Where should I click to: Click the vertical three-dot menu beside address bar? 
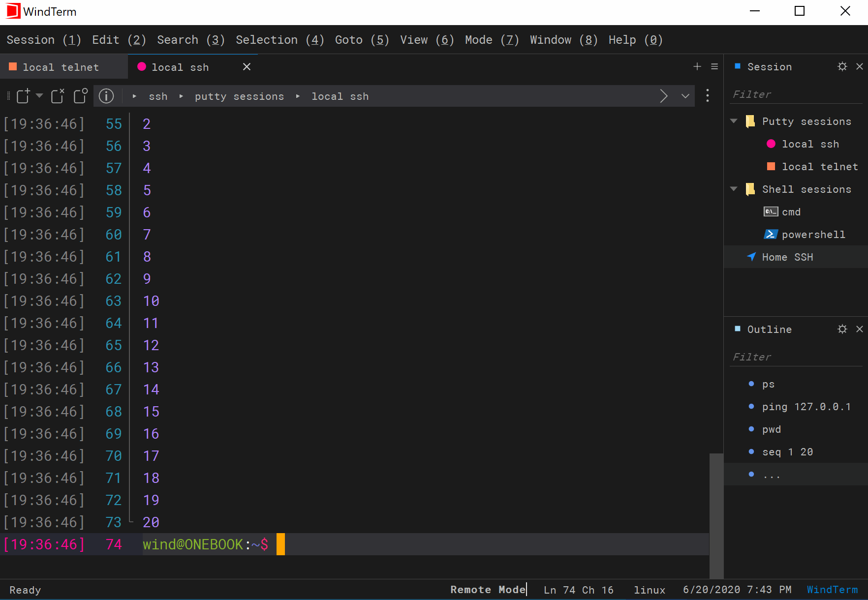click(x=708, y=96)
